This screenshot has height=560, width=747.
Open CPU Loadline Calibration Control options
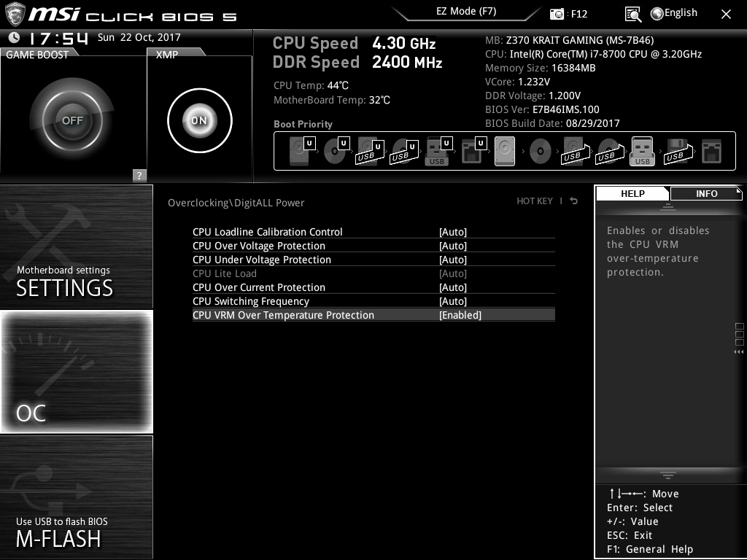coord(373,232)
